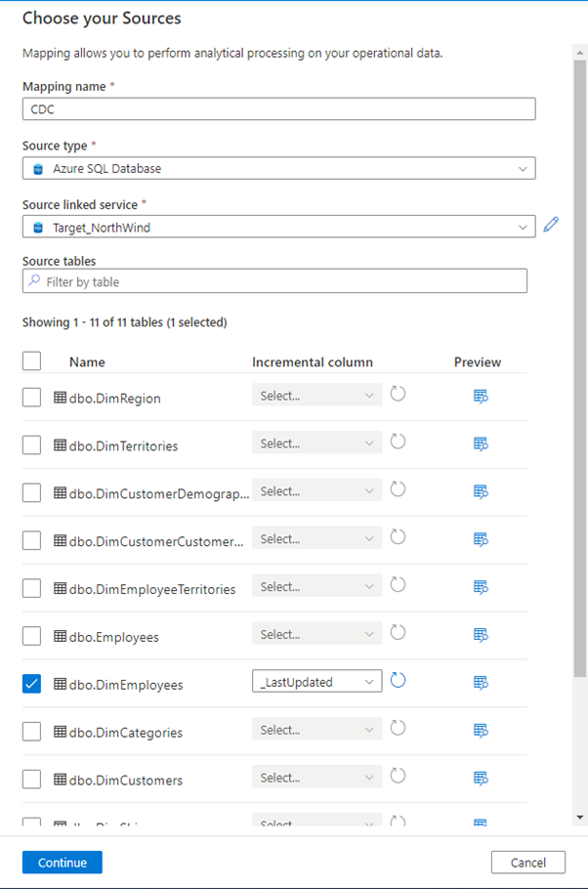This screenshot has height=889, width=588.
Task: Click the search icon in Filter by table
Action: click(x=34, y=280)
